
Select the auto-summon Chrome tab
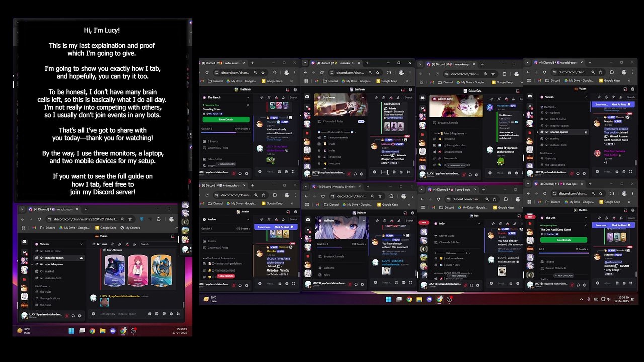click(222, 63)
